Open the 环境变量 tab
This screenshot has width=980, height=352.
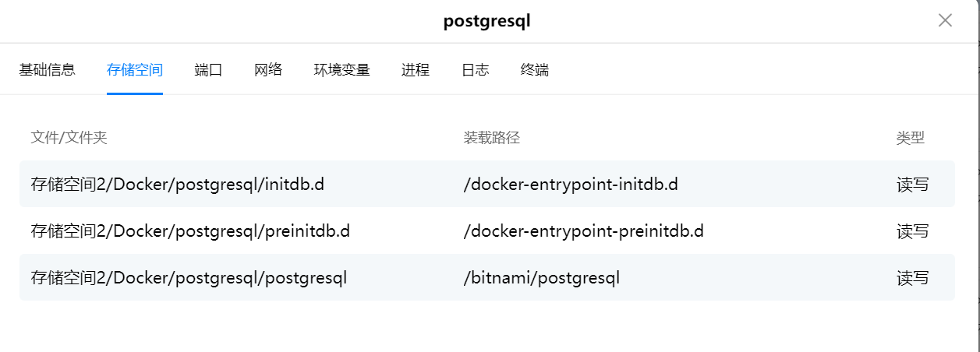341,69
